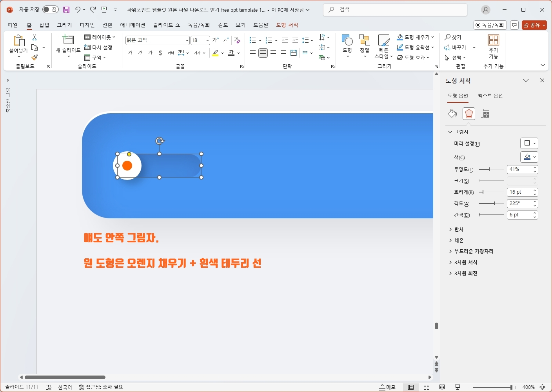Viewport: 552px width, 392px height.
Task: Open the font name dropdown (맑은 고딕)
Action: tap(187, 40)
